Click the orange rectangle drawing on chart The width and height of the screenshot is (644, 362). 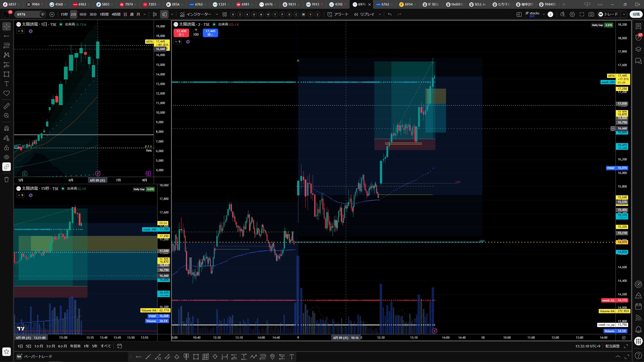click(x=403, y=144)
